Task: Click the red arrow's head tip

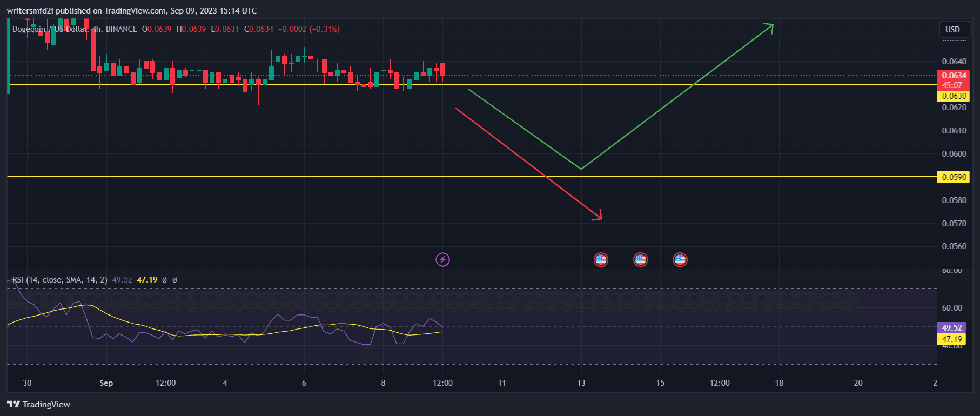Action: pyautogui.click(x=601, y=218)
